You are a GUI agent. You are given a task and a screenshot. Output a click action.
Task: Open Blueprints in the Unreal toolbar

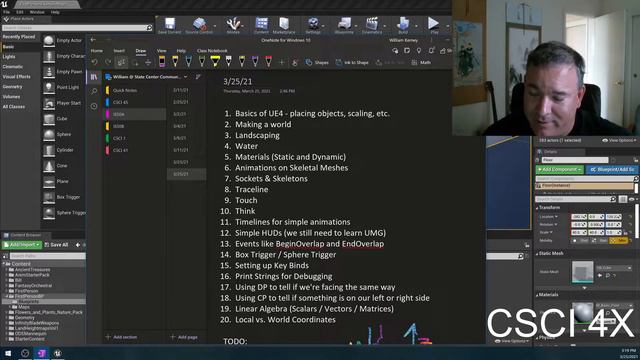tap(344, 25)
